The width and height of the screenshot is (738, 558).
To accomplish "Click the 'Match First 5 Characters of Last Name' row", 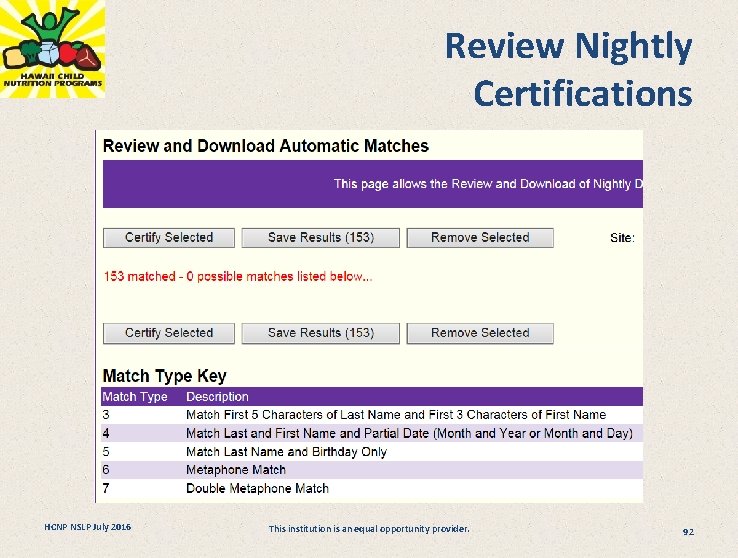I will click(372, 415).
